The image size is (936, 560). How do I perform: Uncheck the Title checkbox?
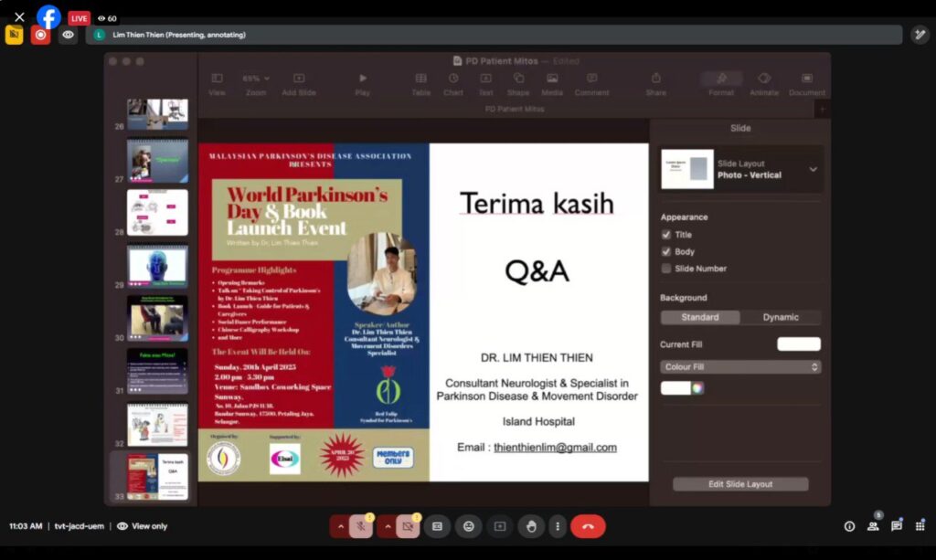666,235
